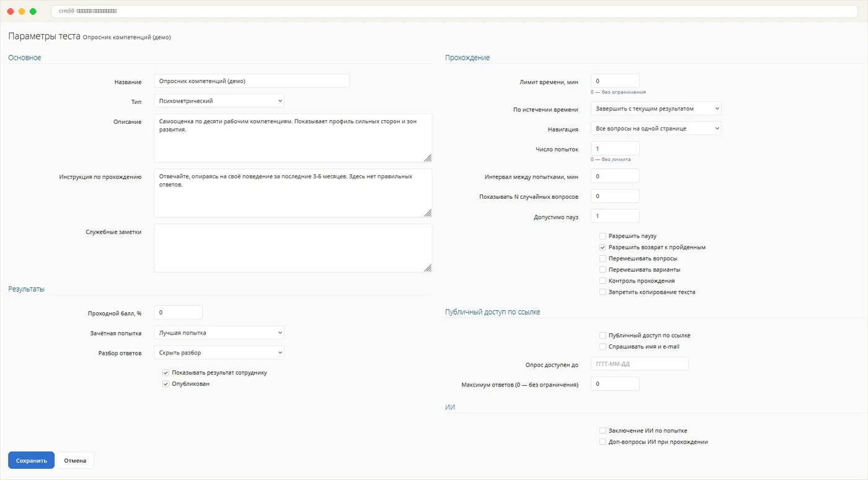This screenshot has width=868, height=480.
Task: Check "Доп-вопросы ИИ при прохождении"
Action: (x=603, y=442)
